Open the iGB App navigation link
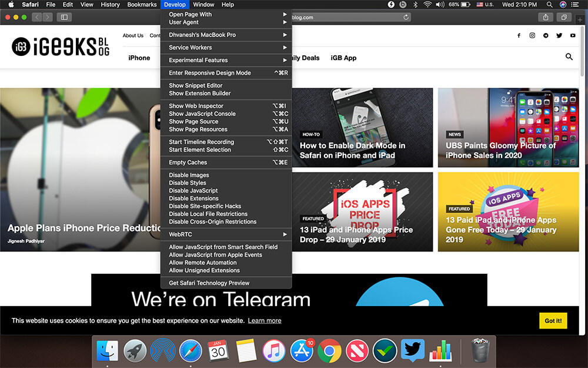The height and width of the screenshot is (368, 588). [343, 58]
